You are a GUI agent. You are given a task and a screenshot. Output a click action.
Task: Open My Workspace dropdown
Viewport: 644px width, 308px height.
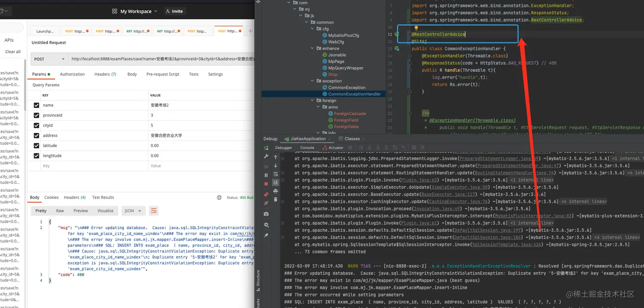click(138, 11)
